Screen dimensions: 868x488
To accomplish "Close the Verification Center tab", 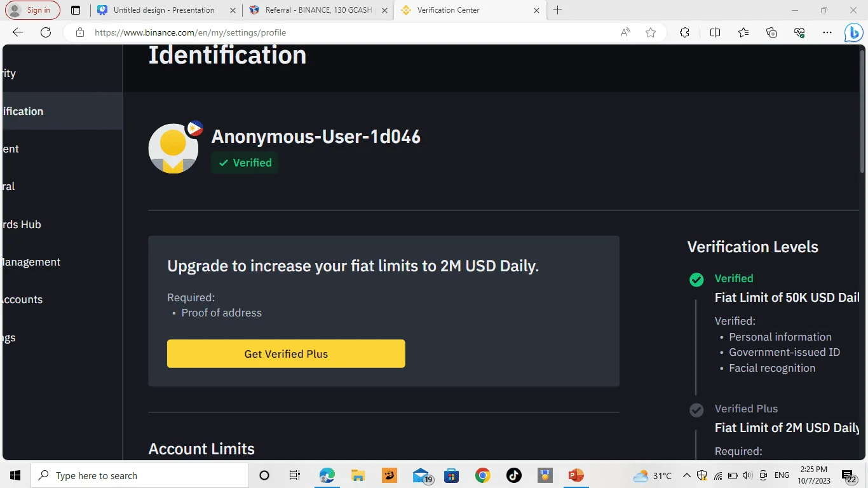I will pos(536,10).
